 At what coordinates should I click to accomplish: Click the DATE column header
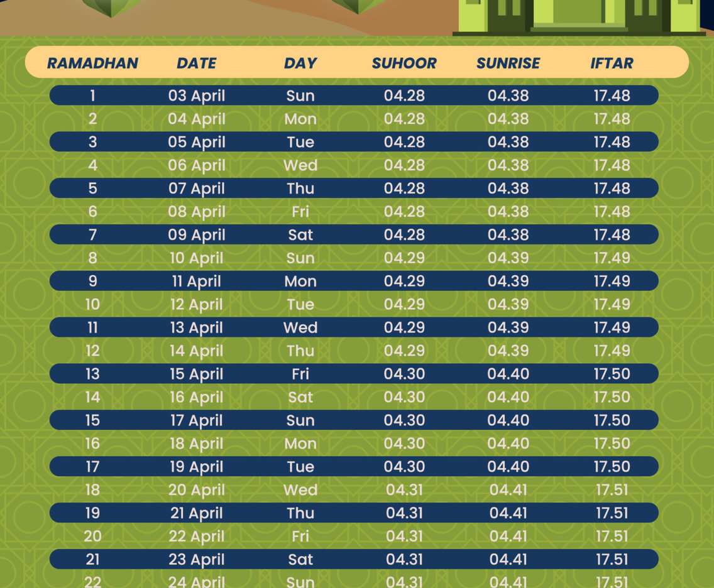(x=196, y=63)
